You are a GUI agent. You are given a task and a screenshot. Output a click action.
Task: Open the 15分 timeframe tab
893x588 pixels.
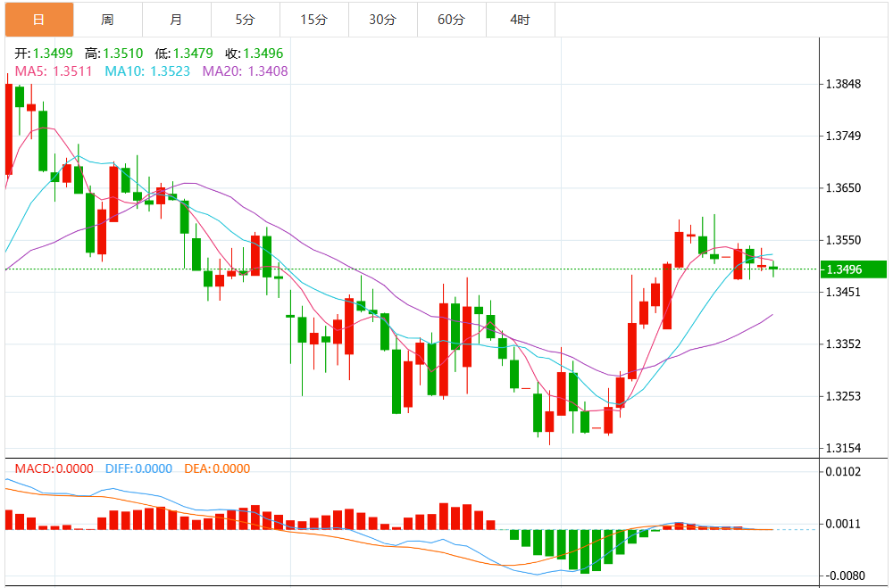click(314, 20)
